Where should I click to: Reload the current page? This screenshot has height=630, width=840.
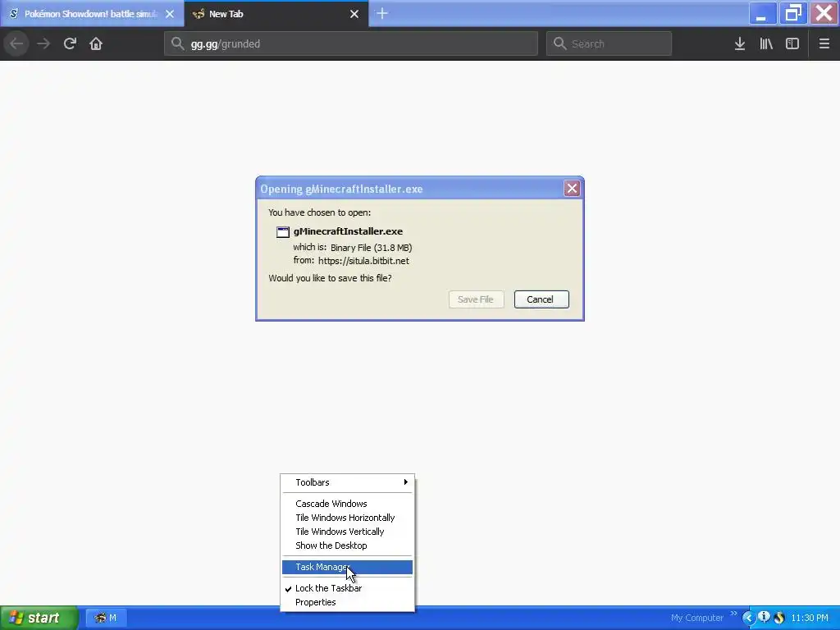coord(70,43)
